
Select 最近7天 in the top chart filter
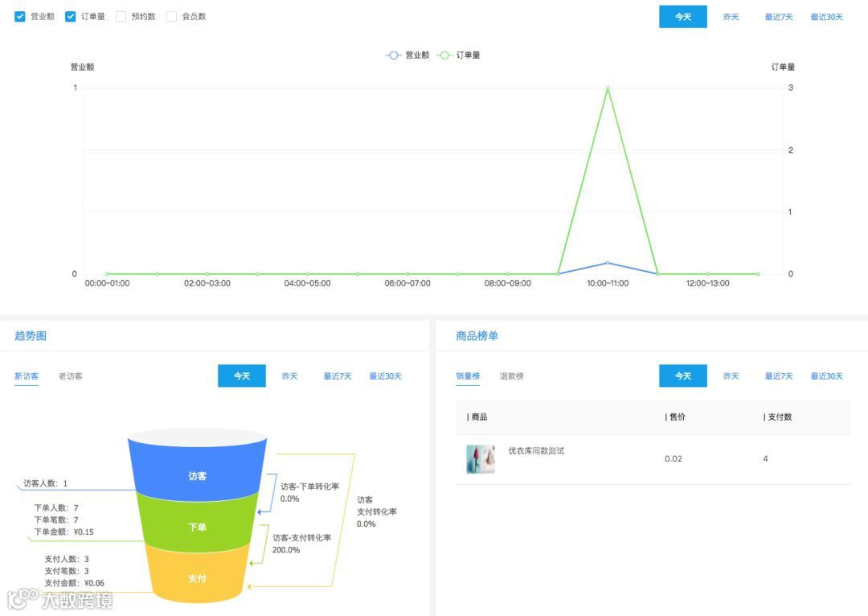tap(778, 17)
